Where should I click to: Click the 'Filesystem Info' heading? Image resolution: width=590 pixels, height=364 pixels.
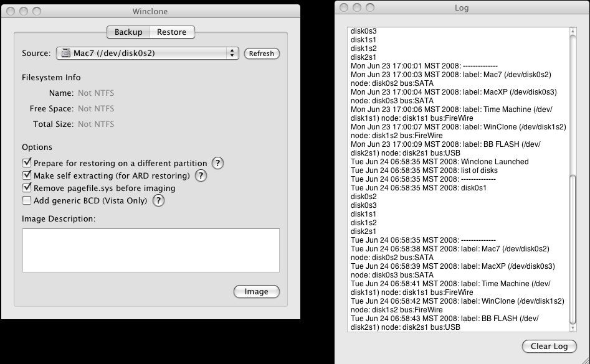click(x=51, y=77)
